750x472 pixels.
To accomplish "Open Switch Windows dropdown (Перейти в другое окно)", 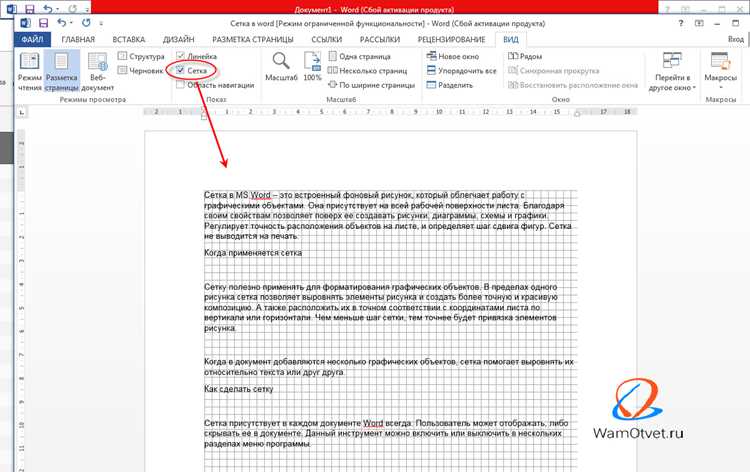I will tap(672, 72).
